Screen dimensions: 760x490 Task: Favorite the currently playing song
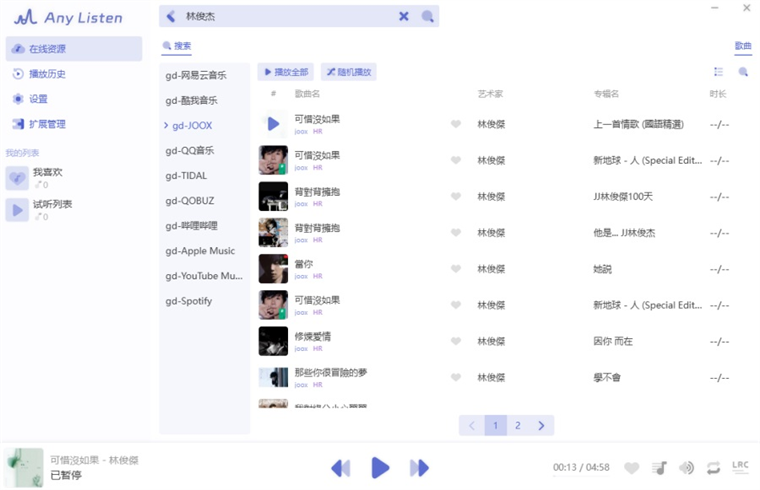point(631,468)
